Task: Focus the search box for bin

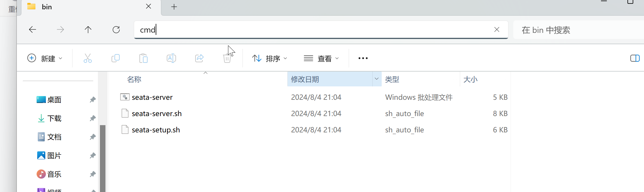Action: [x=578, y=30]
